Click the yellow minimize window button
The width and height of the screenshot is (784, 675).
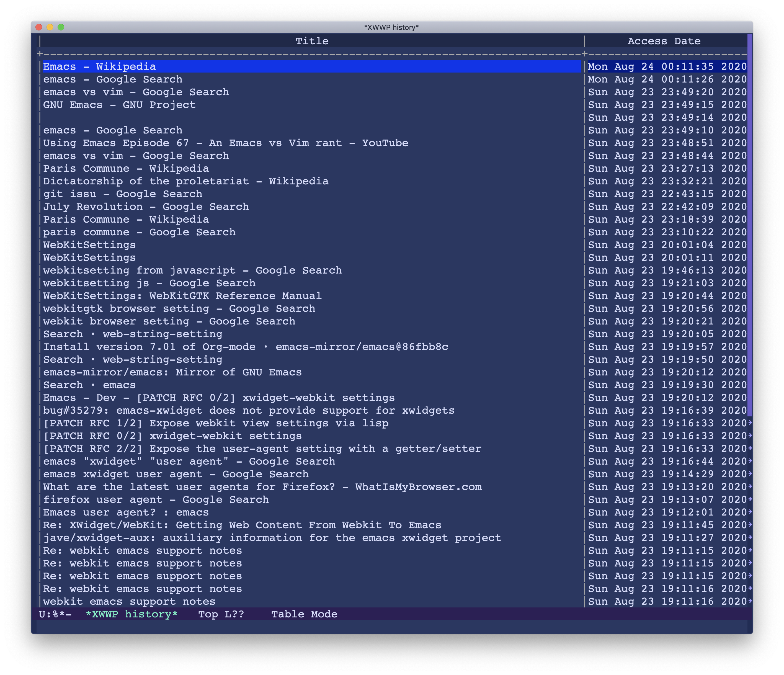[50, 27]
